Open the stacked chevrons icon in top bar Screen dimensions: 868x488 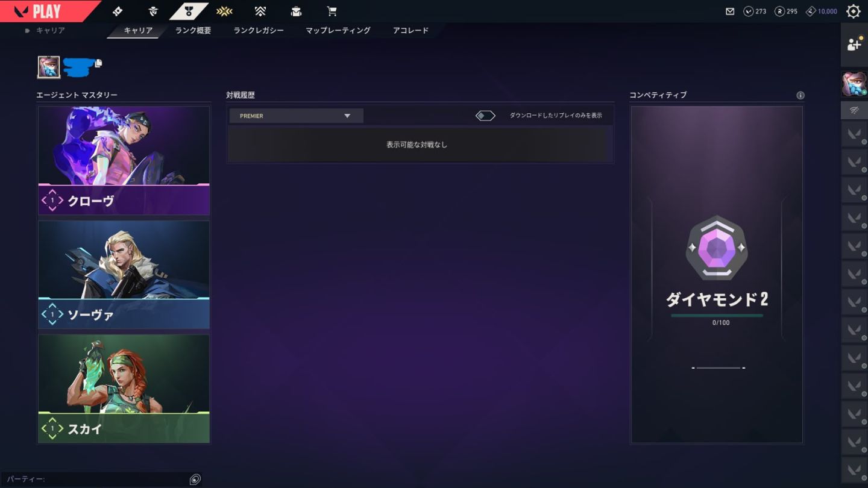coord(260,11)
